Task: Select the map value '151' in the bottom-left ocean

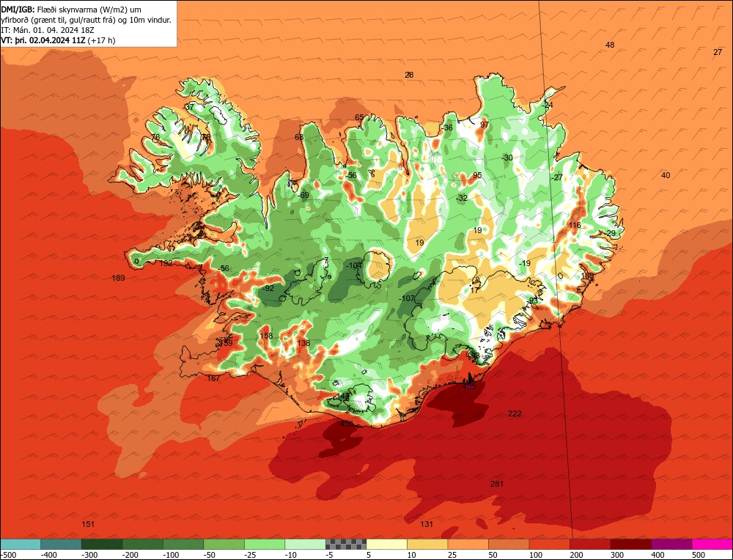Action: click(x=88, y=523)
